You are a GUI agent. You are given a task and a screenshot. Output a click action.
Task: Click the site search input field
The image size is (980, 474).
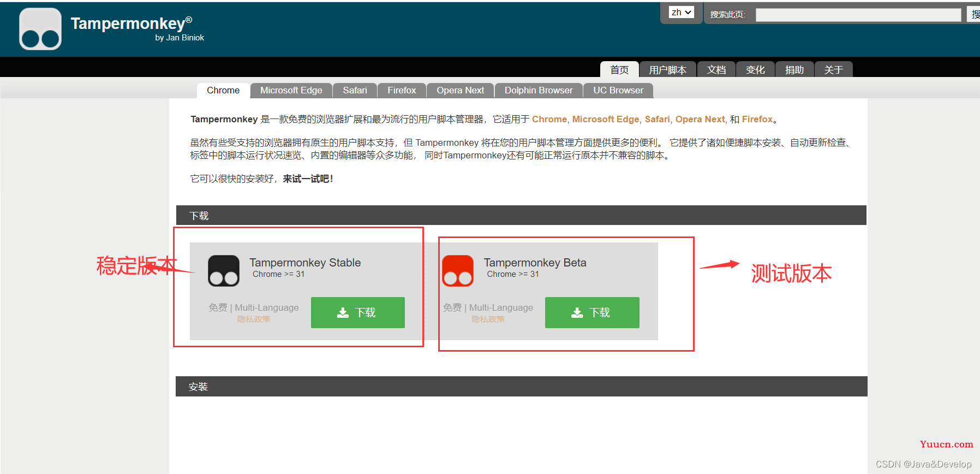click(x=858, y=15)
